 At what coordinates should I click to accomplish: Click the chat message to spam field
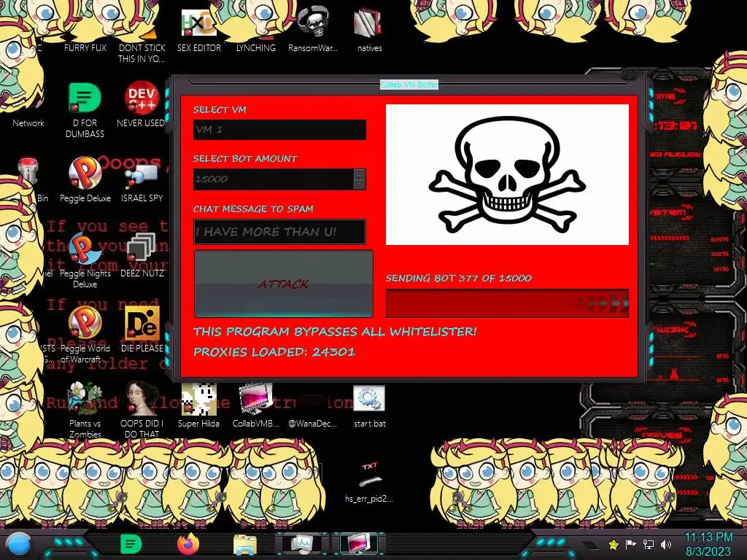tap(279, 232)
